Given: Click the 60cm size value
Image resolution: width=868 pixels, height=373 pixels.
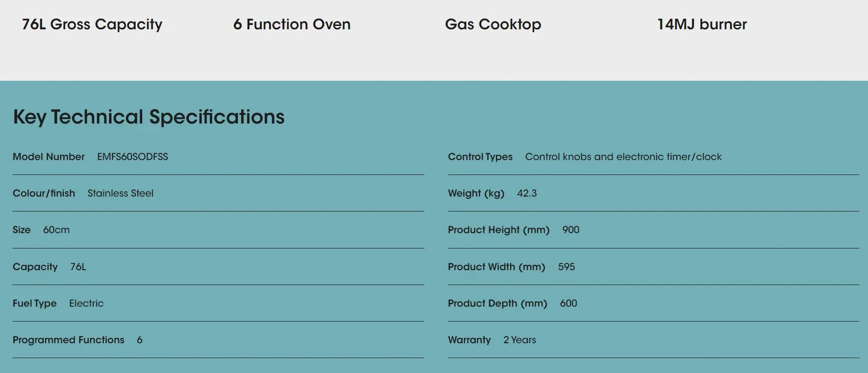Looking at the screenshot, I should click(56, 230).
